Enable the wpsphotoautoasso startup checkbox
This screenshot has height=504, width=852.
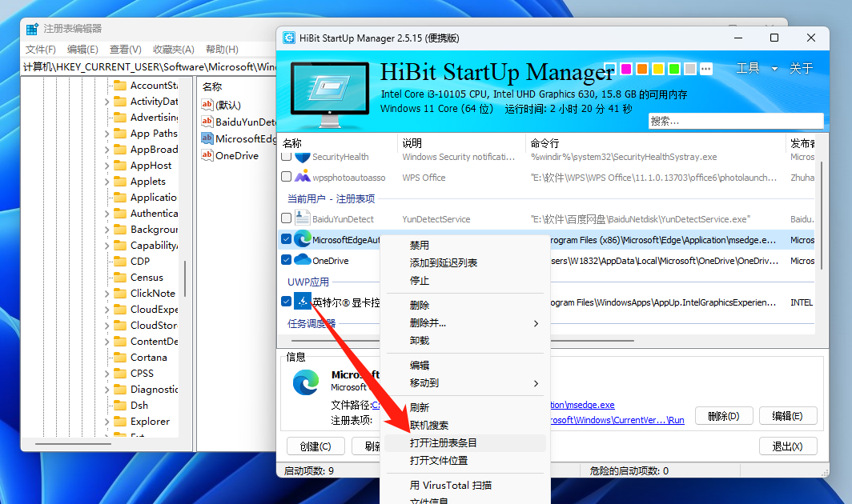pos(287,177)
